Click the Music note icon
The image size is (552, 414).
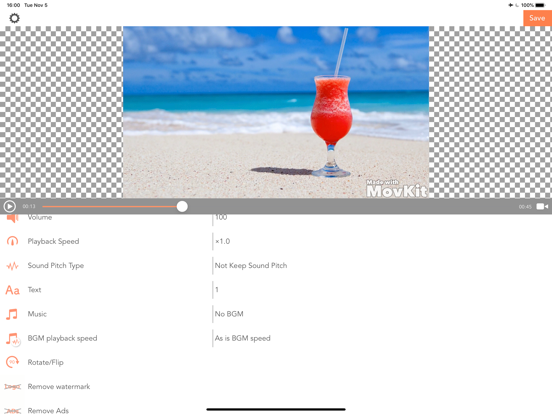pos(12,314)
